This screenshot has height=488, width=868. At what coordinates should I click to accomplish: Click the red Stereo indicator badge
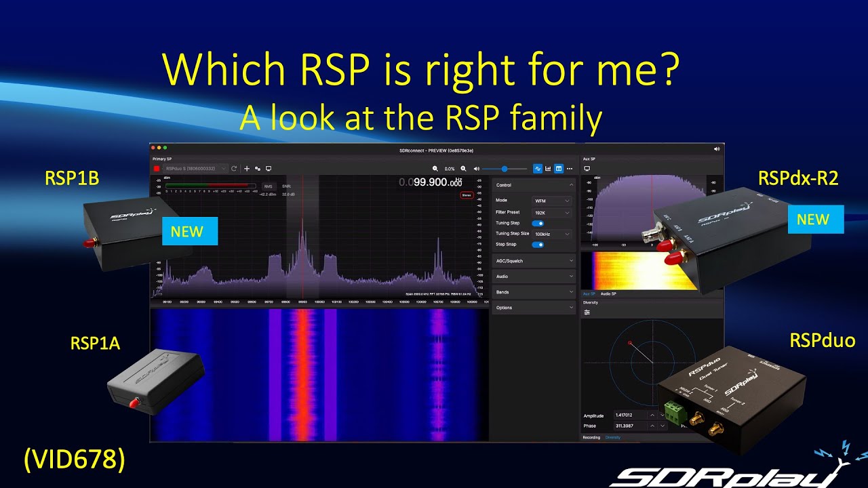click(467, 195)
